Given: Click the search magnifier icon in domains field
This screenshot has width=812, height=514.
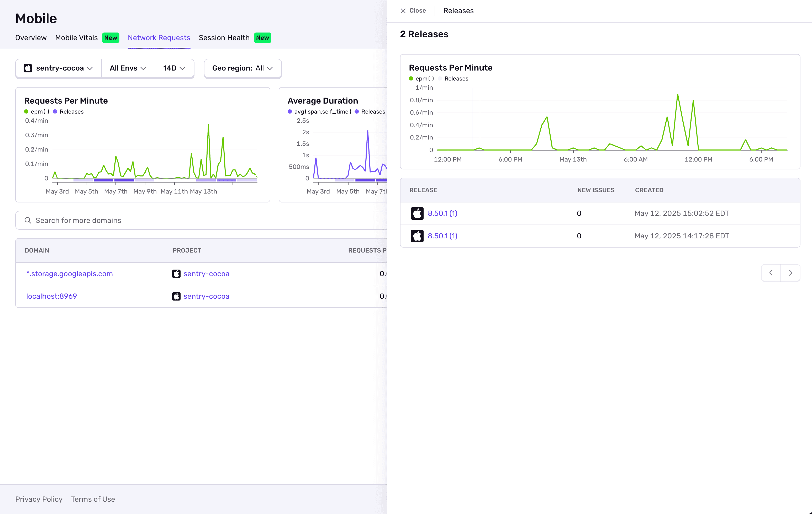Looking at the screenshot, I should tap(28, 221).
